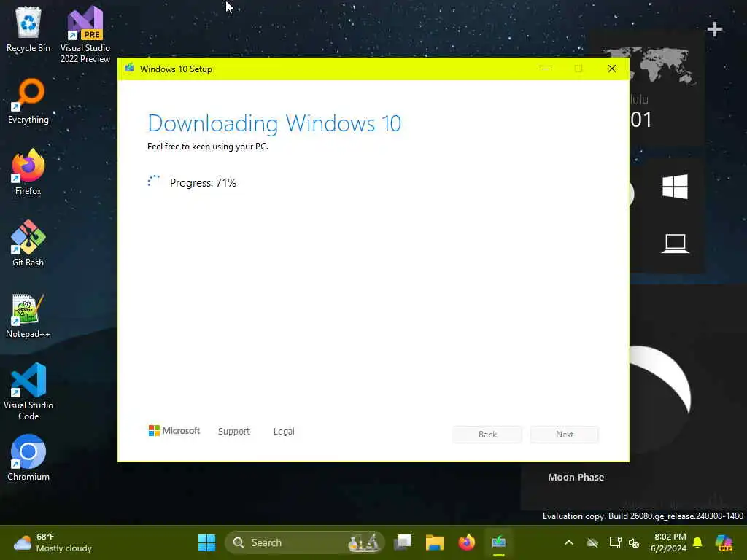
Task: Click the Downloading Windows 10 heading
Action: pyautogui.click(x=274, y=123)
